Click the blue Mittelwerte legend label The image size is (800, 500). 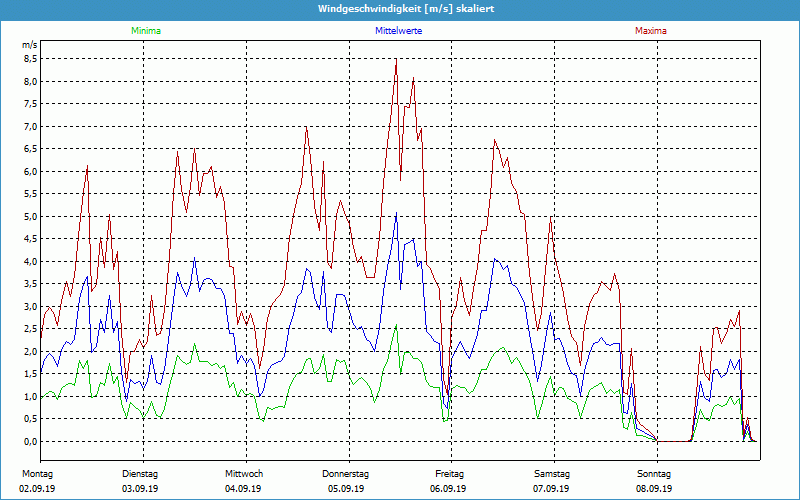coord(398,31)
